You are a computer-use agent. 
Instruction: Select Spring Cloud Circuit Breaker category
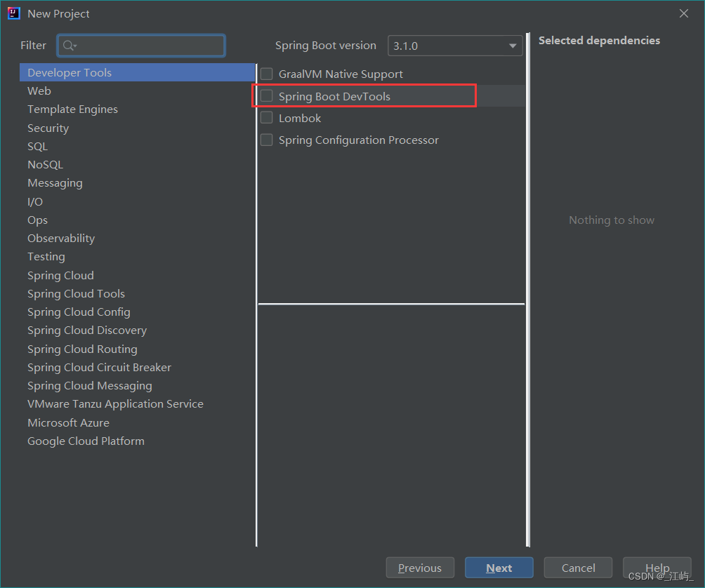click(137, 368)
